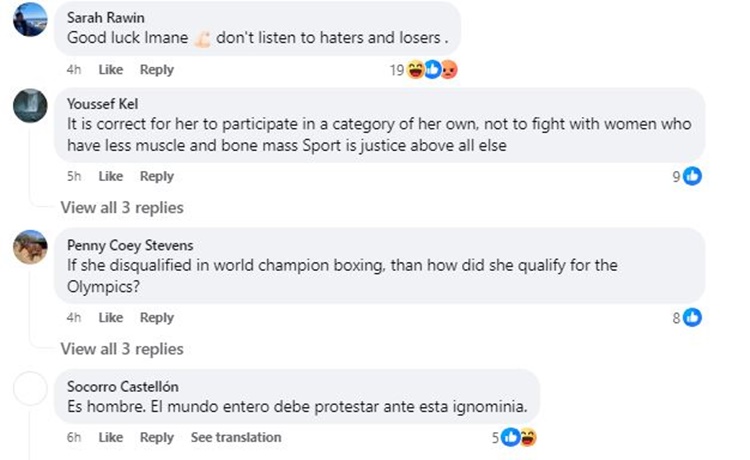Expand 3 replies under Penny's comment
This screenshot has height=460, width=750.
pyautogui.click(x=122, y=349)
